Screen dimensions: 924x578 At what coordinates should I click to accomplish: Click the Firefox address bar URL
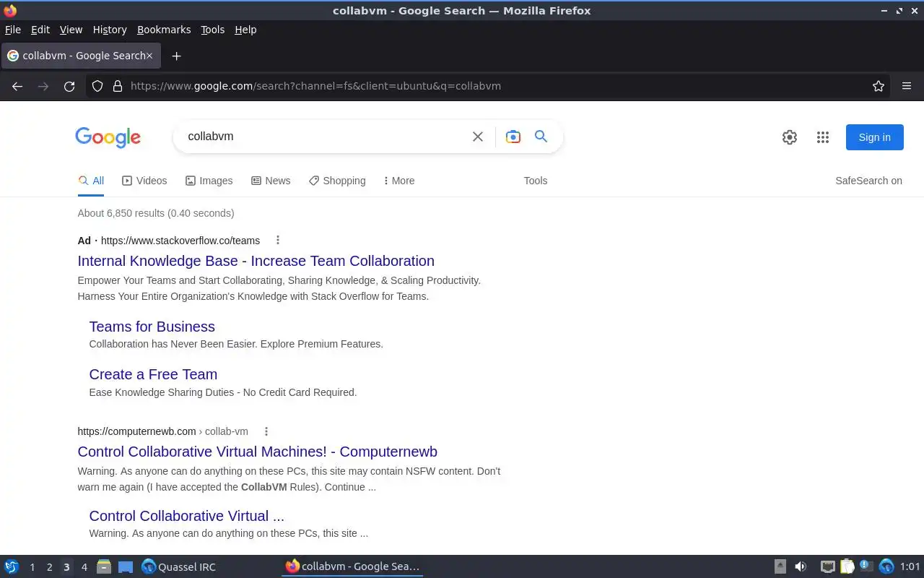(x=315, y=86)
